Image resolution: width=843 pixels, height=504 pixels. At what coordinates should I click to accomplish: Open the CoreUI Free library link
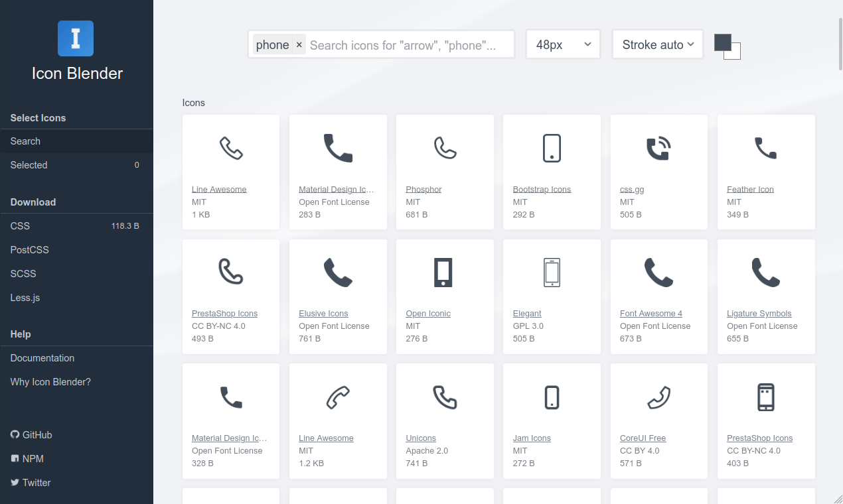(x=643, y=438)
